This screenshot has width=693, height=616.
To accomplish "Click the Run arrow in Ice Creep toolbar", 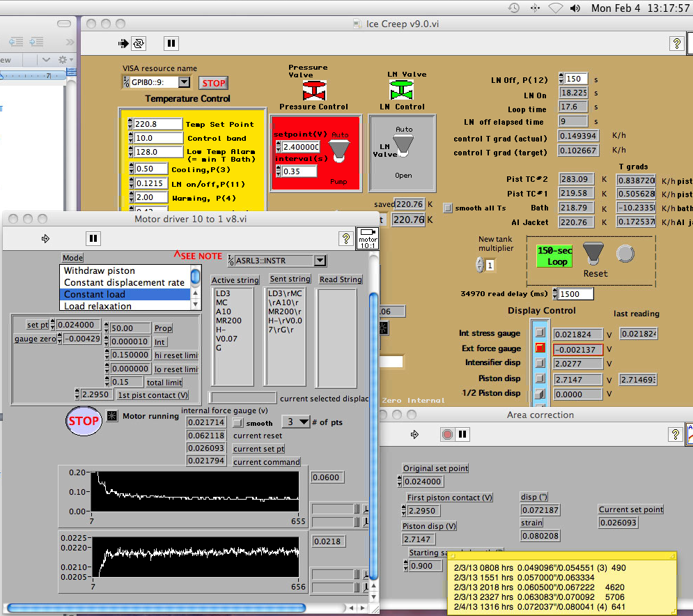I will tap(123, 43).
